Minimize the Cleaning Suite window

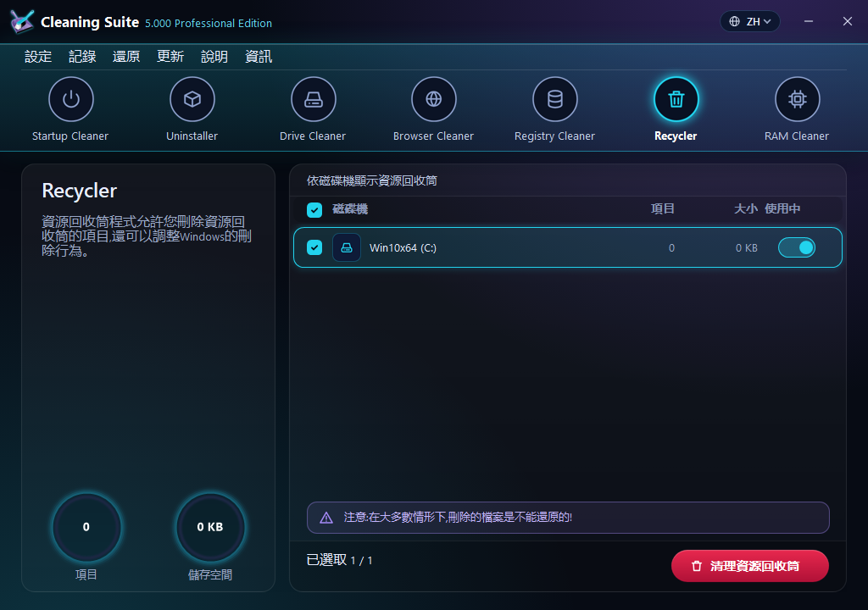809,21
